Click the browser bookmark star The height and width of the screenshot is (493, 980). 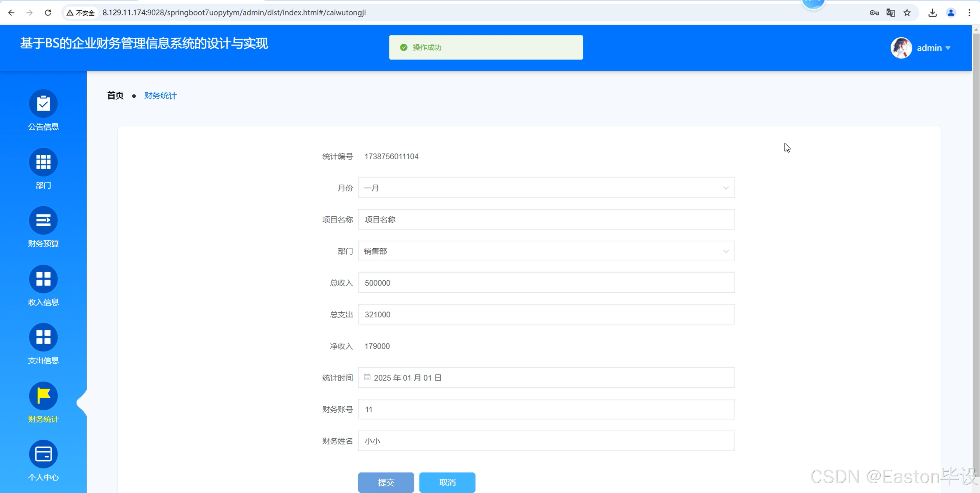(907, 13)
